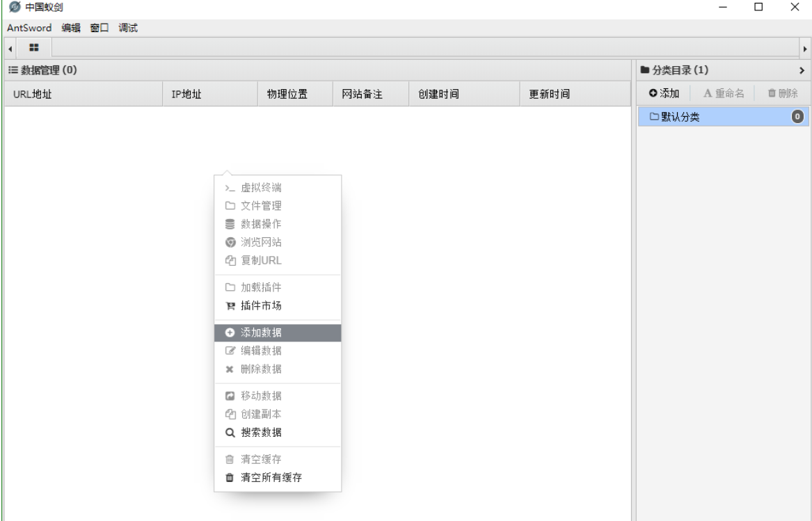
Task: Maximize the 中国蚁剑 window
Action: [x=758, y=7]
